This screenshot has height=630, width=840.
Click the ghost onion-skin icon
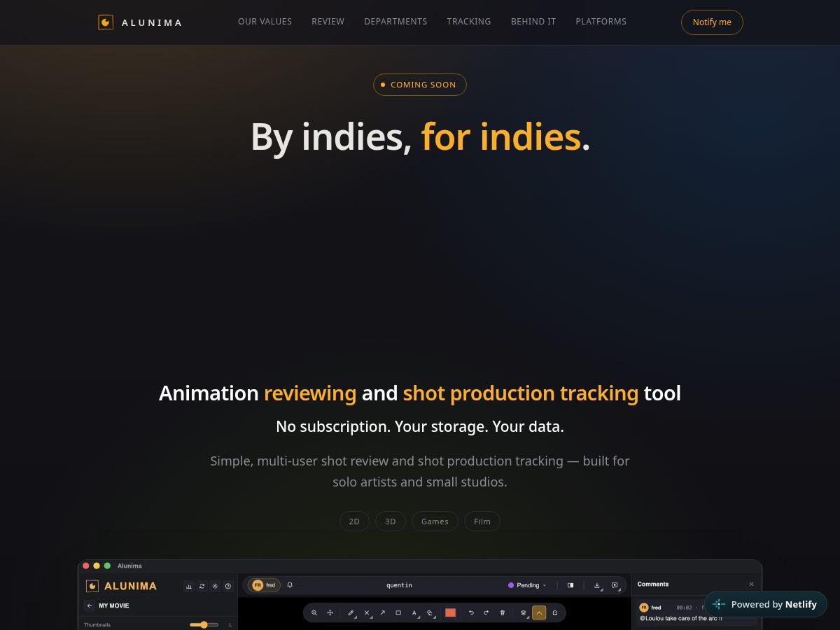[x=555, y=612]
